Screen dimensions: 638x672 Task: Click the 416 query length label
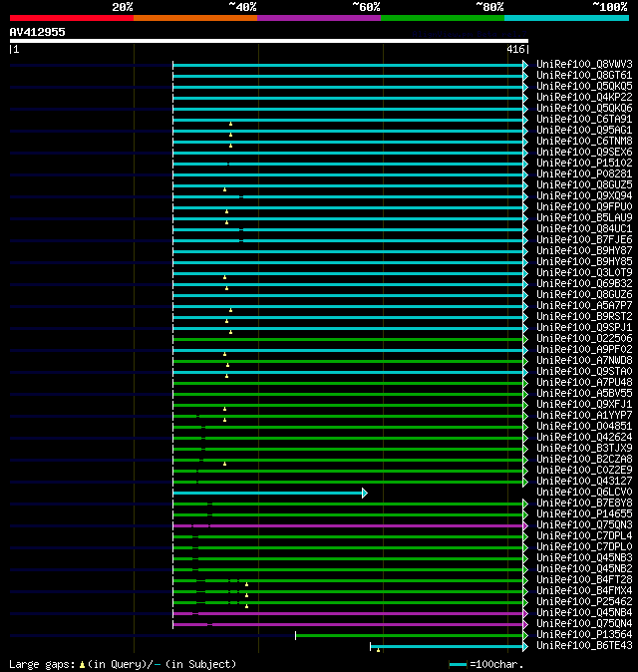click(x=515, y=49)
